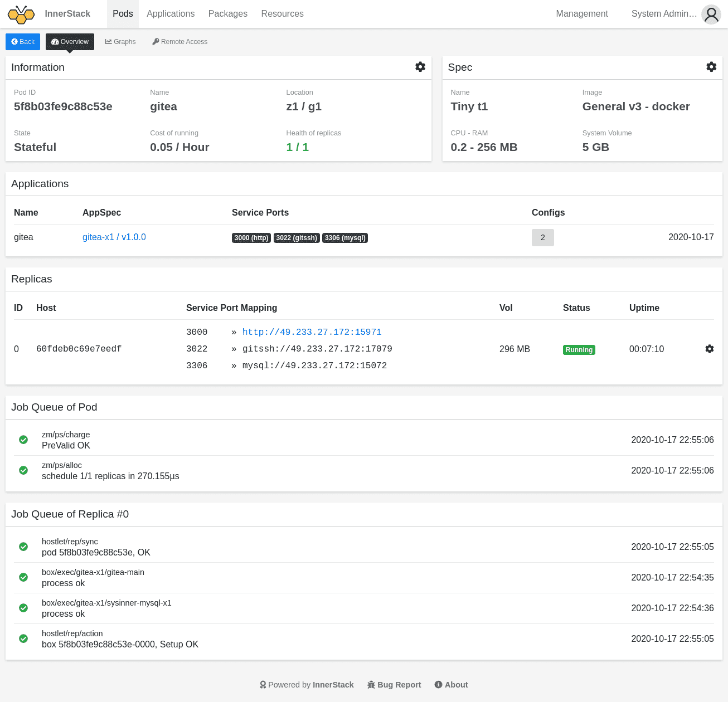The height and width of the screenshot is (702, 728).
Task: Open http://49.233.27.172:15971 link
Action: tap(312, 332)
